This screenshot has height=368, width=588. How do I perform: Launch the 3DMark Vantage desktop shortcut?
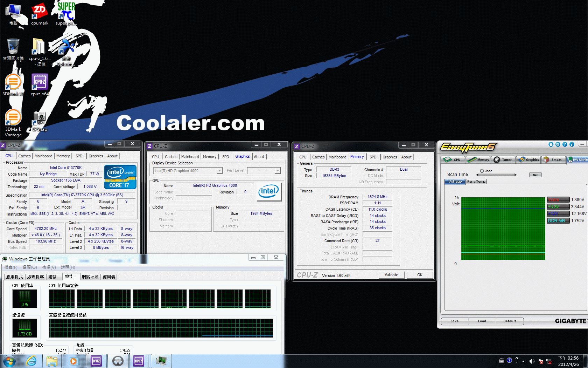point(13,123)
